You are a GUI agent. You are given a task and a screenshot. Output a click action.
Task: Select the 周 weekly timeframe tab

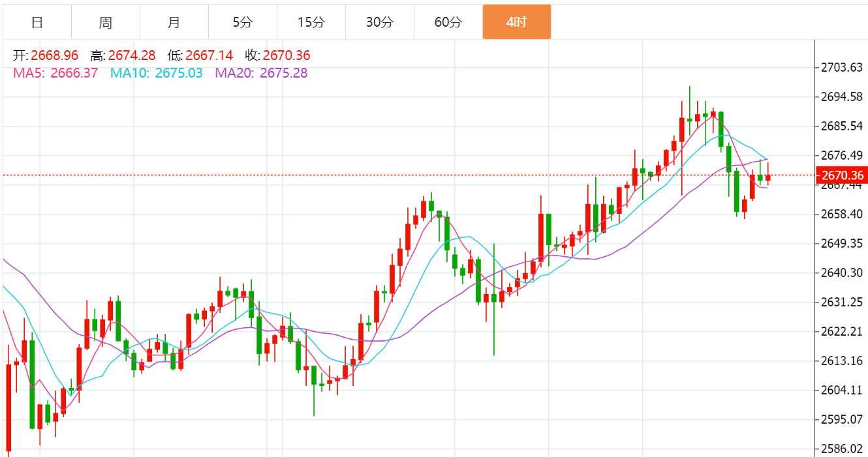click(x=106, y=22)
